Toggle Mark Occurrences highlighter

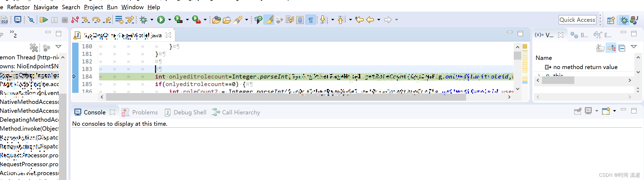pyautogui.click(x=269, y=20)
